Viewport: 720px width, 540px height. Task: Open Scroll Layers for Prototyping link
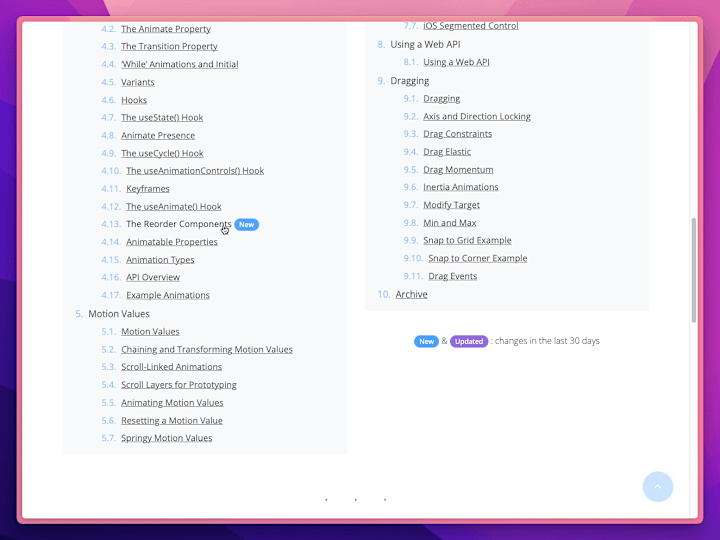pos(179,385)
